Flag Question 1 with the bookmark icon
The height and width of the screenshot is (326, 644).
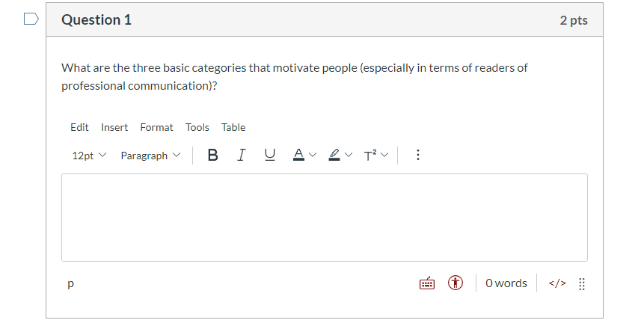pos(31,19)
